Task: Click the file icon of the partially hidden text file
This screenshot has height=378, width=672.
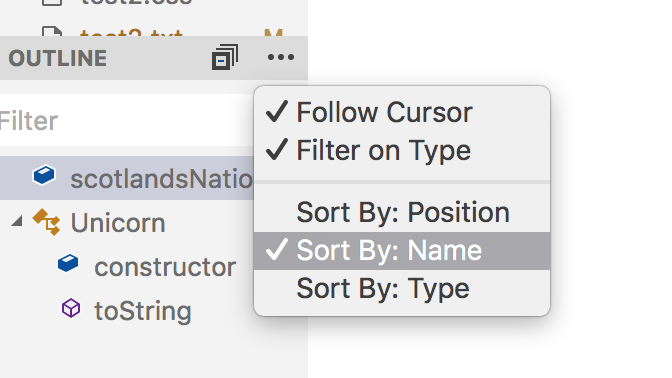Action: point(52,31)
